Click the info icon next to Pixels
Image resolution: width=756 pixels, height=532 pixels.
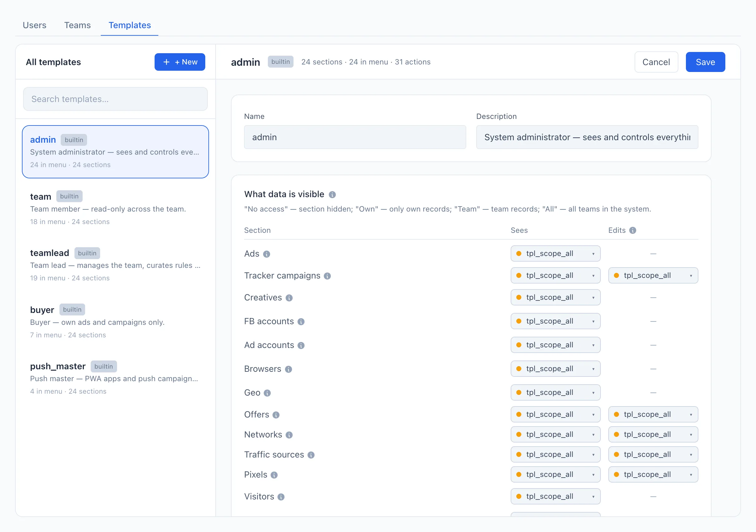(274, 475)
